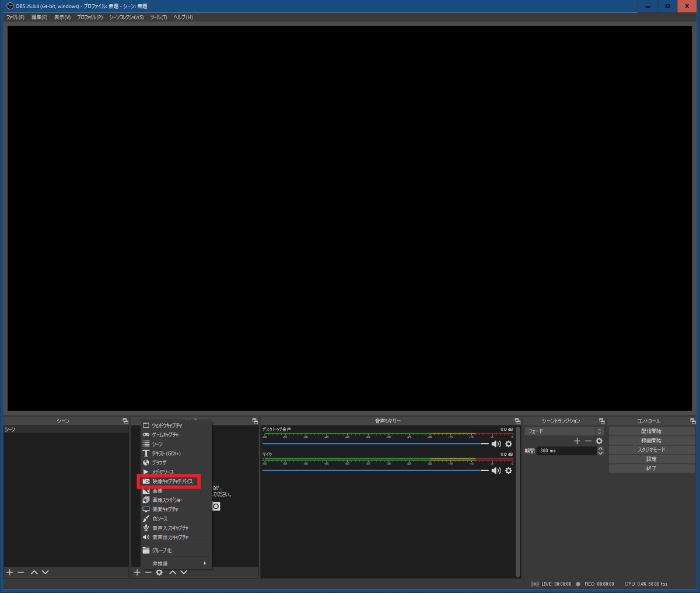
Task: Open the ヘルプ(H) menu
Action: (183, 18)
